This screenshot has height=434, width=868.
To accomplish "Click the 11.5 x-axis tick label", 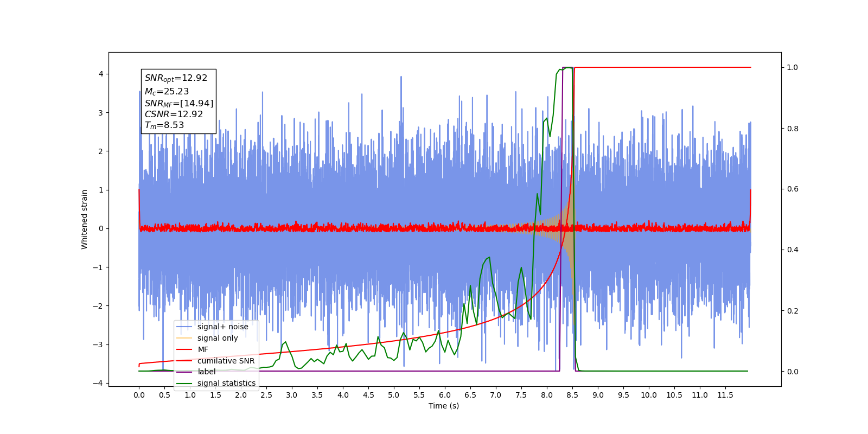I will [725, 395].
